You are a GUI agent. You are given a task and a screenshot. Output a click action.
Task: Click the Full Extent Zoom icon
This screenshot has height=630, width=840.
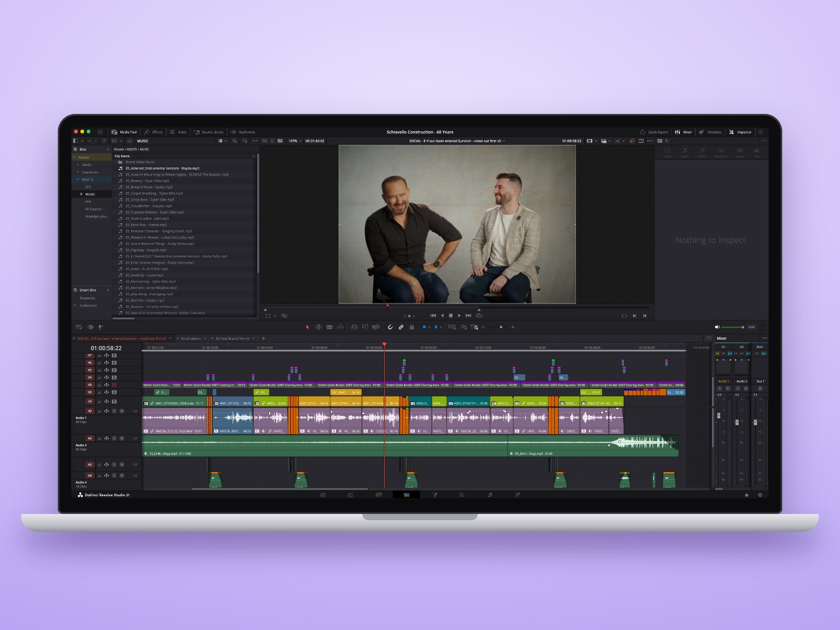pyautogui.click(x=452, y=327)
